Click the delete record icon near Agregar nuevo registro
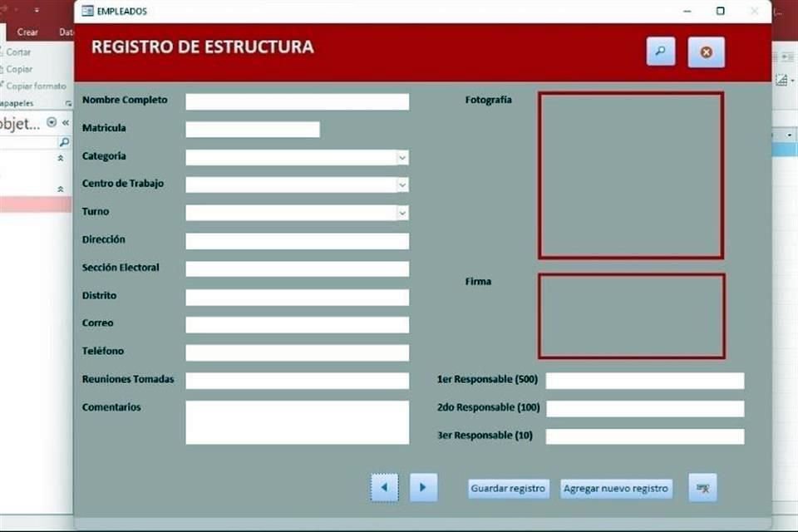Image resolution: width=798 pixels, height=532 pixels. point(702,488)
